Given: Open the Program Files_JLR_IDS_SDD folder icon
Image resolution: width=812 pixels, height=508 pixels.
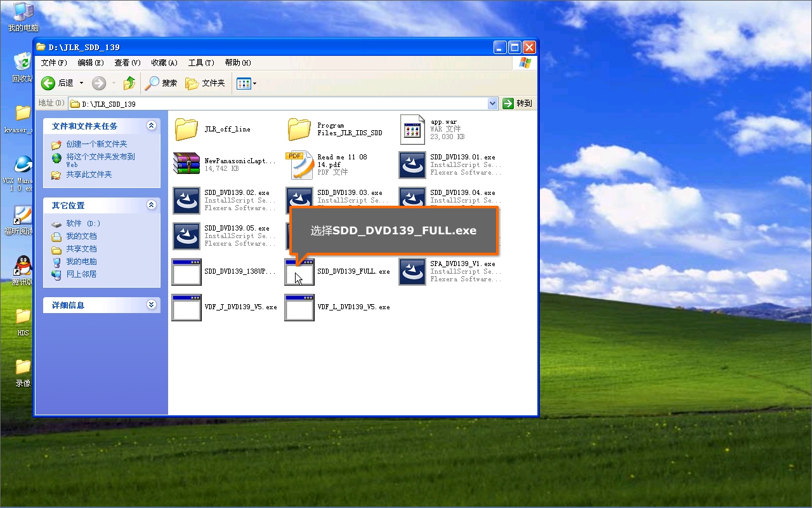Looking at the screenshot, I should (299, 129).
